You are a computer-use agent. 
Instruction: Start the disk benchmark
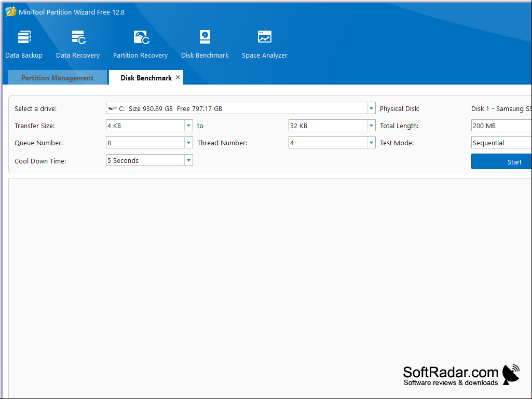tap(501, 161)
